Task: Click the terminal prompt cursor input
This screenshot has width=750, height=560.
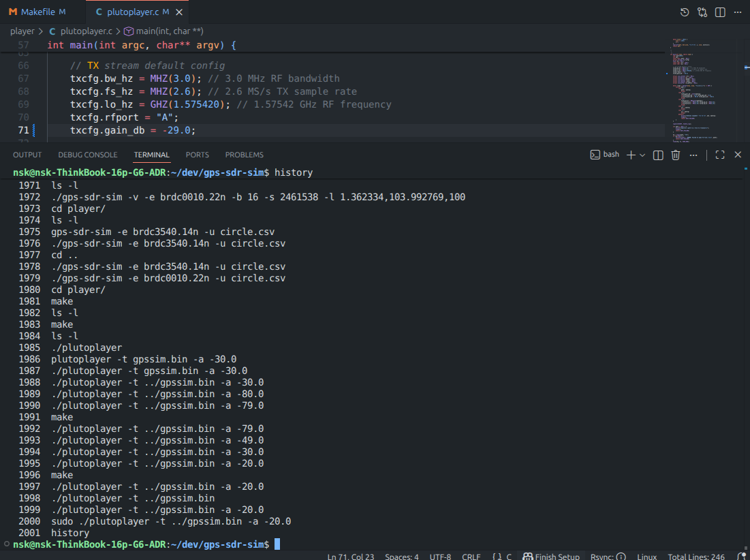Action: click(x=277, y=544)
